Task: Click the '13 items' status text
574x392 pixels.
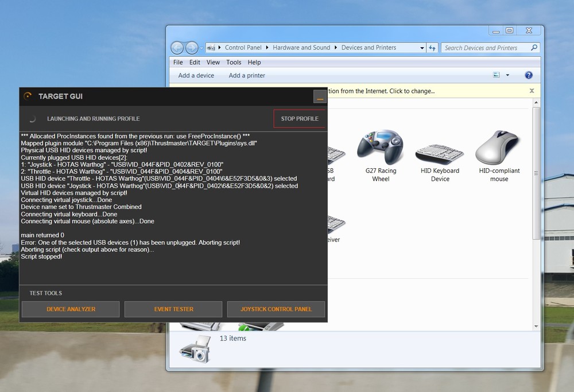Action: coord(233,338)
